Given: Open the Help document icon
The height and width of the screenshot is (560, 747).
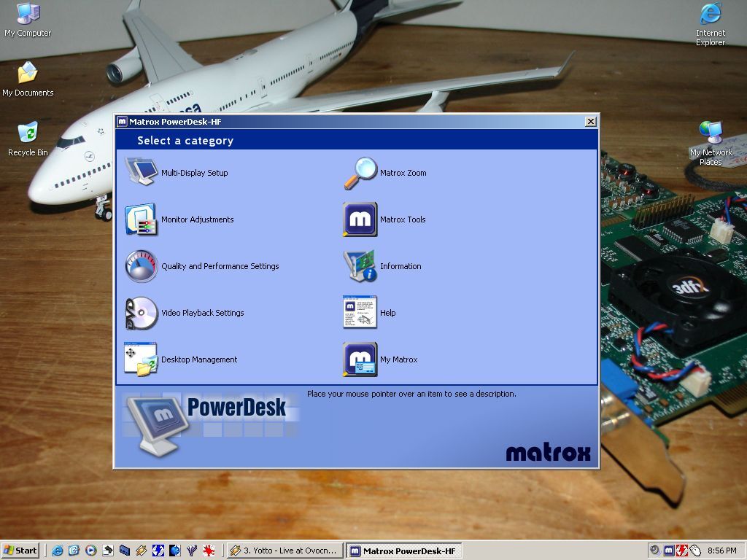Looking at the screenshot, I should (x=360, y=312).
